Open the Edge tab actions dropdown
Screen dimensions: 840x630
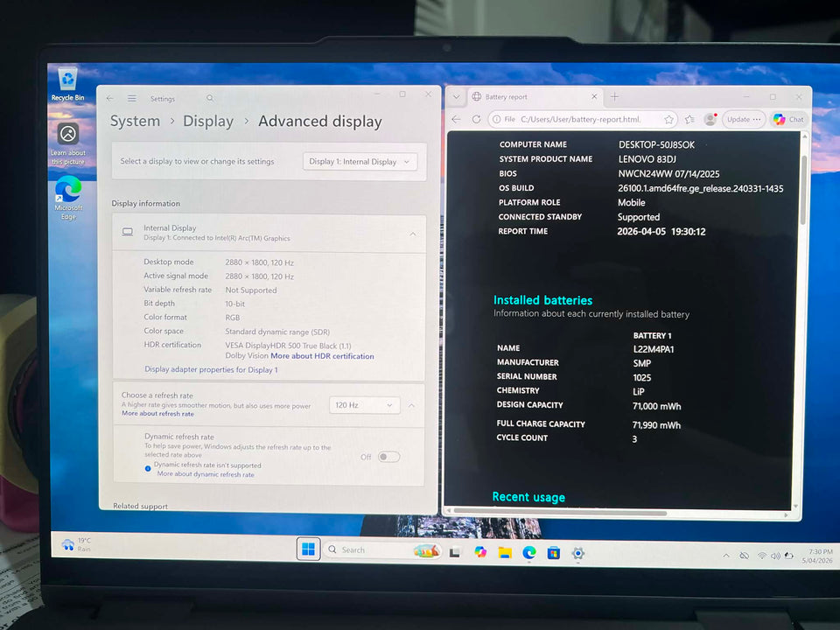coord(457,97)
